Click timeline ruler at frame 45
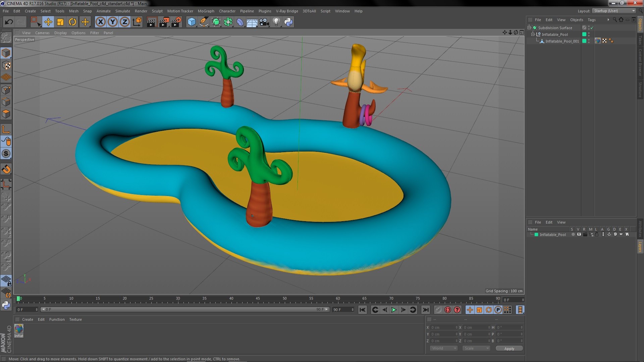 [258, 299]
